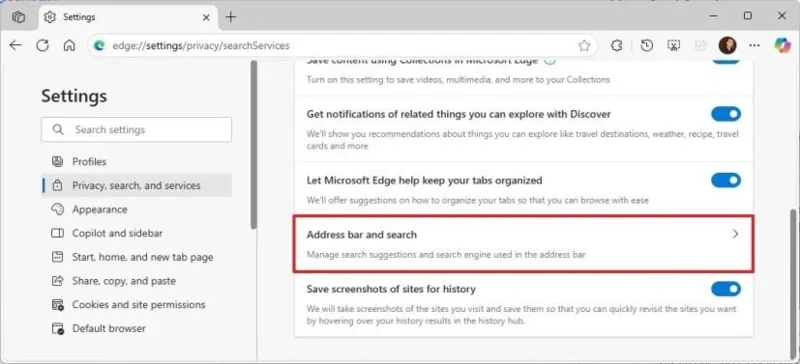Toggle Save screenshots for history switch
The height and width of the screenshot is (364, 800).
726,289
